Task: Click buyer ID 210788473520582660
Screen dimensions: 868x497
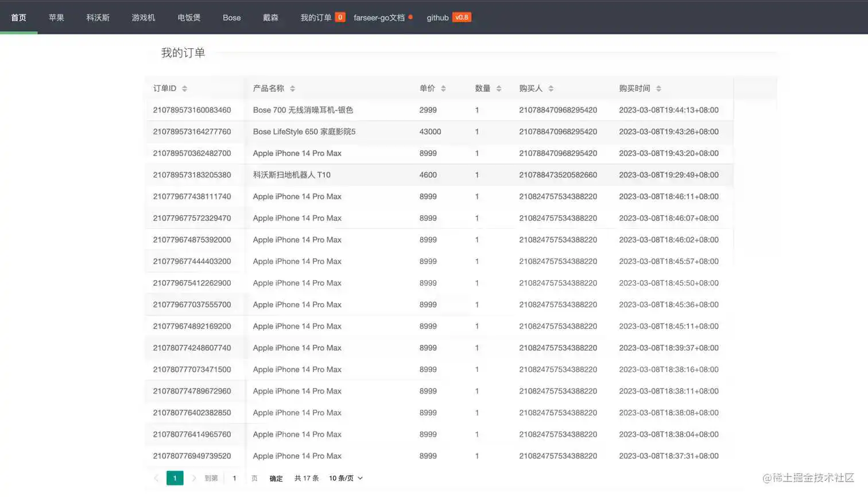Action: pyautogui.click(x=558, y=175)
